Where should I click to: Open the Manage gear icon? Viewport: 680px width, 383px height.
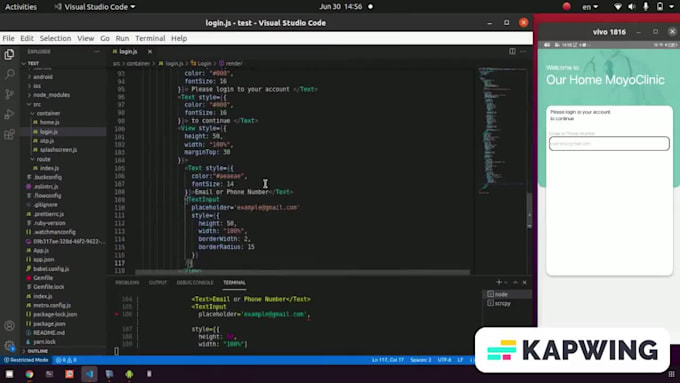9,346
